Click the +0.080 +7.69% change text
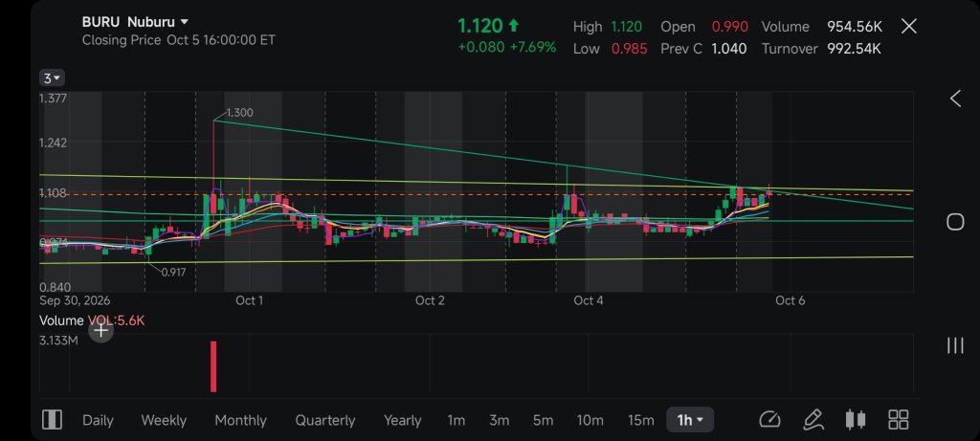This screenshot has height=441, width=980. [507, 48]
